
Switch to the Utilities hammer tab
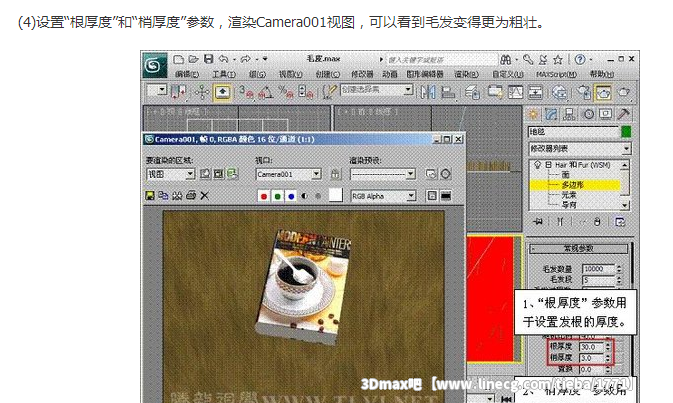click(624, 114)
